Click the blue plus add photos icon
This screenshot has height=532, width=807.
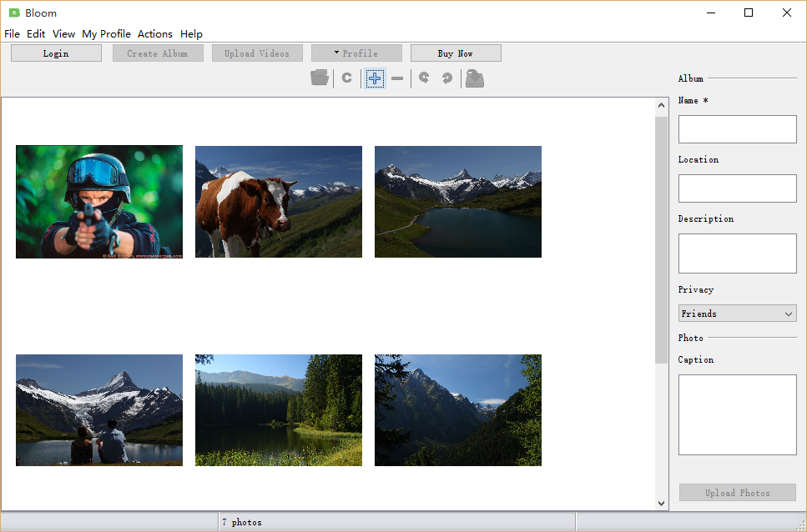pos(375,78)
